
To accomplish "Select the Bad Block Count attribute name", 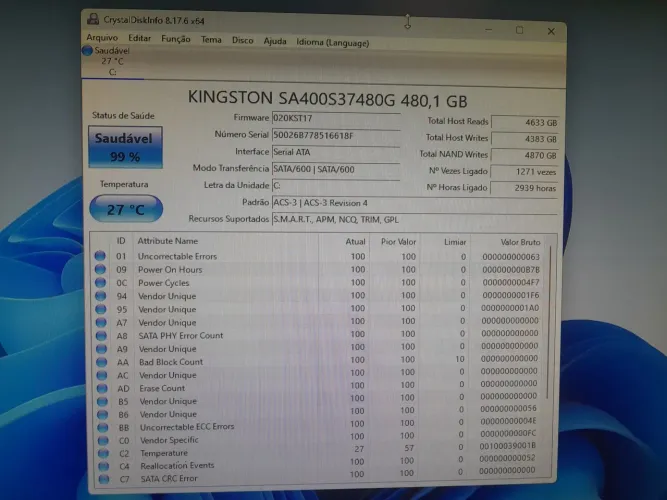I will (171, 362).
